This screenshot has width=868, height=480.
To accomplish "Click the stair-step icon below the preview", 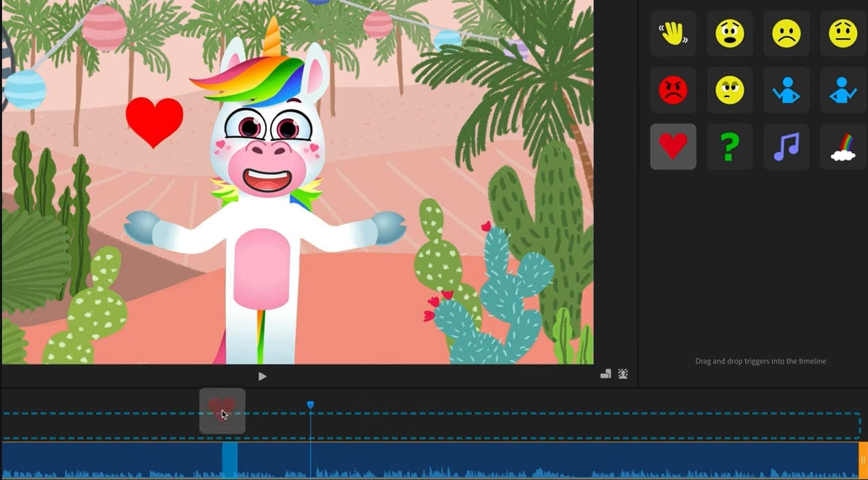I will coord(605,374).
